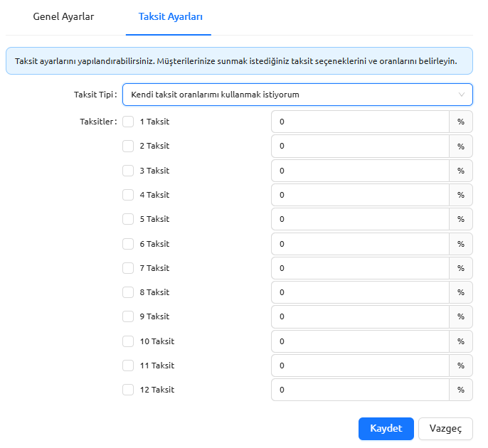
Task: Click the chevron arrow in Taksit Tipi
Action: click(x=462, y=95)
